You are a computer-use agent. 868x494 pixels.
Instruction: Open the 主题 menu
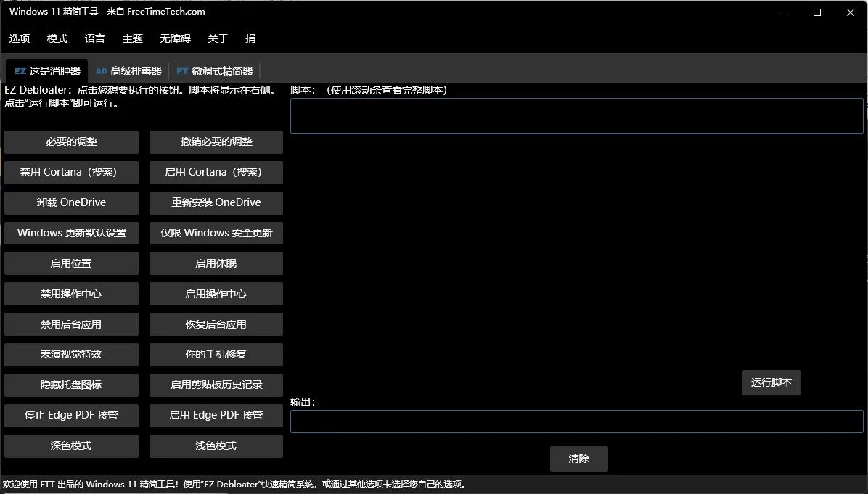click(132, 38)
